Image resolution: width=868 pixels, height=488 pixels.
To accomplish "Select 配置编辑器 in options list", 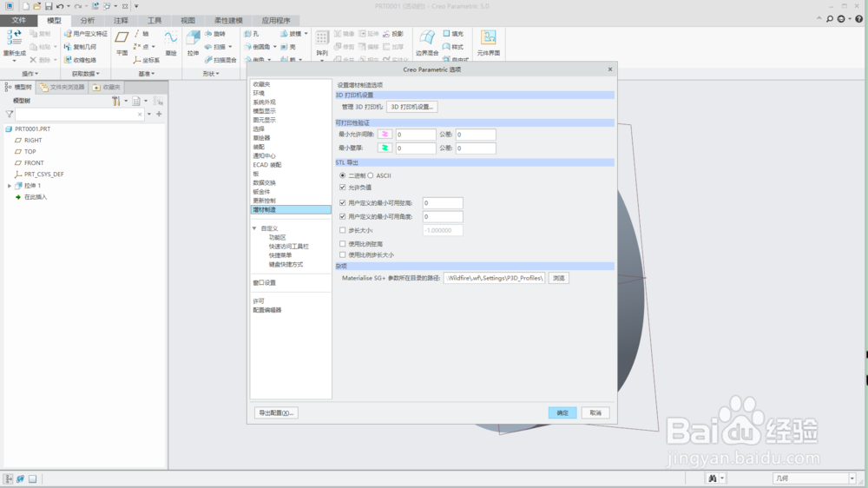I will [x=267, y=310].
